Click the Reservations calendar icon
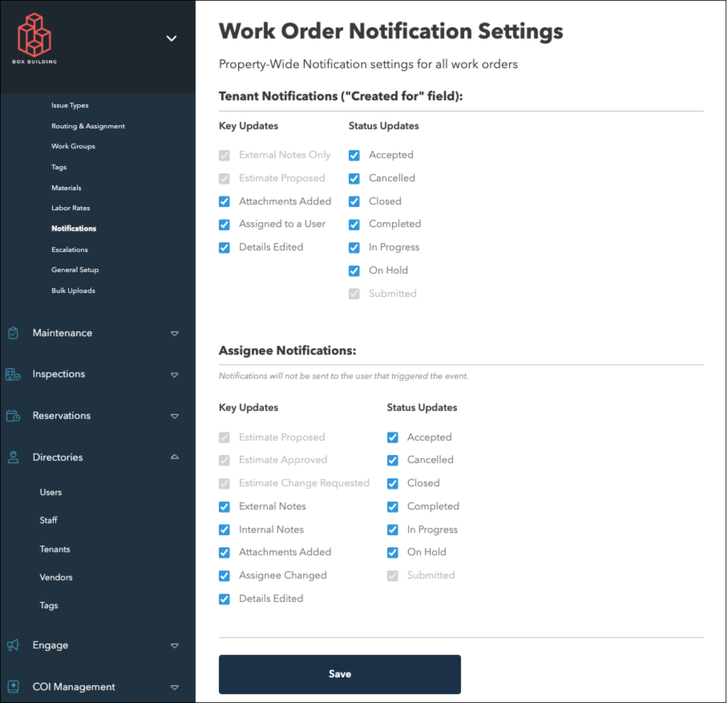The height and width of the screenshot is (703, 728). (x=13, y=415)
